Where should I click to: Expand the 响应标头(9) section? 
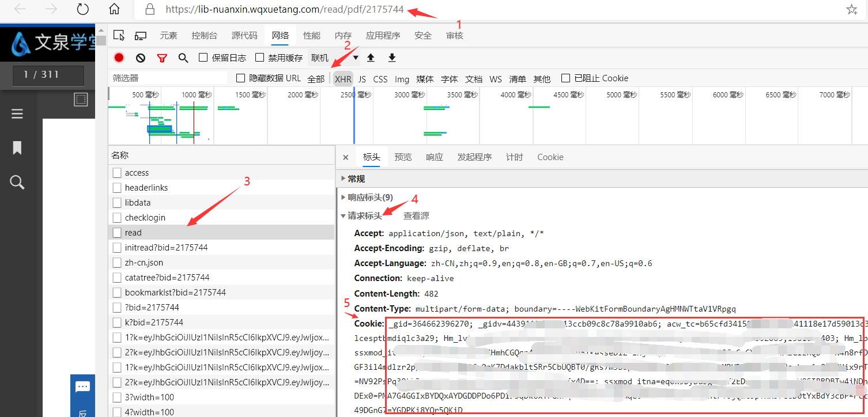pyautogui.click(x=367, y=198)
